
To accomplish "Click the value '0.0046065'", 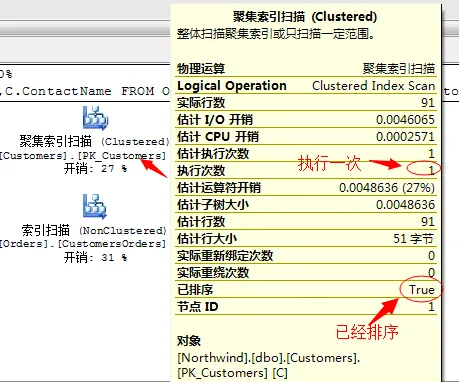I will pos(405,120).
